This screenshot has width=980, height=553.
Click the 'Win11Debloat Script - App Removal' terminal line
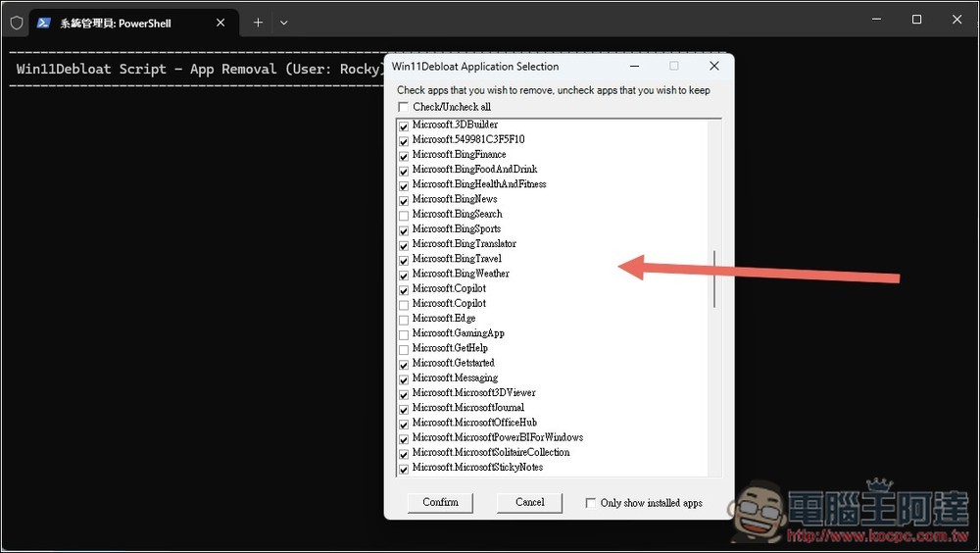[x=199, y=69]
